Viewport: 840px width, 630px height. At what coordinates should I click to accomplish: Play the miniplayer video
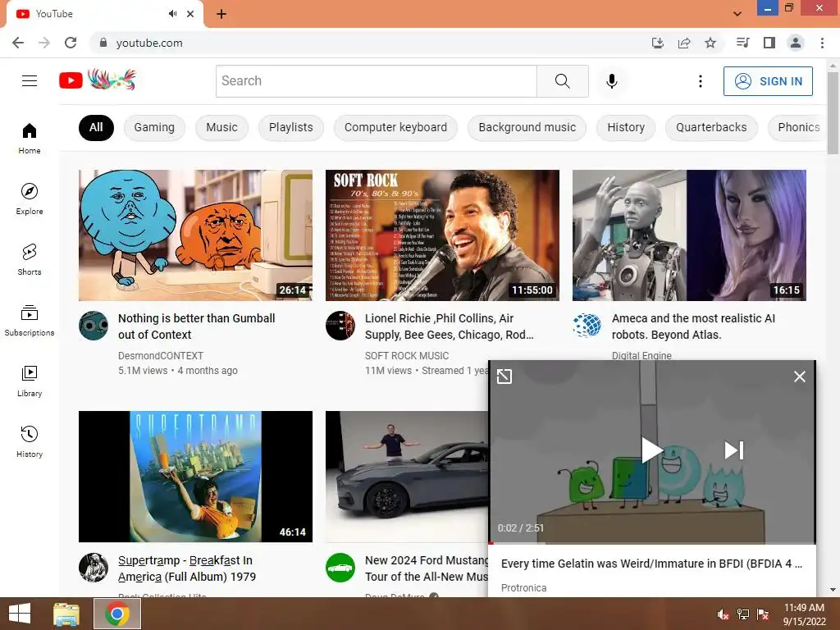tap(651, 450)
